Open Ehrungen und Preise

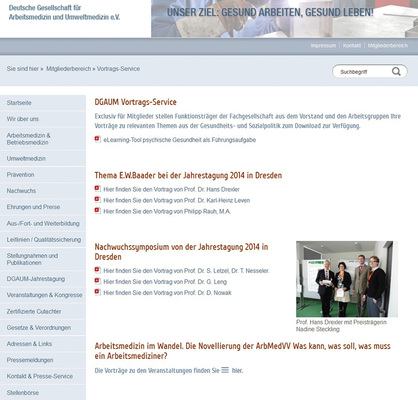43,207
